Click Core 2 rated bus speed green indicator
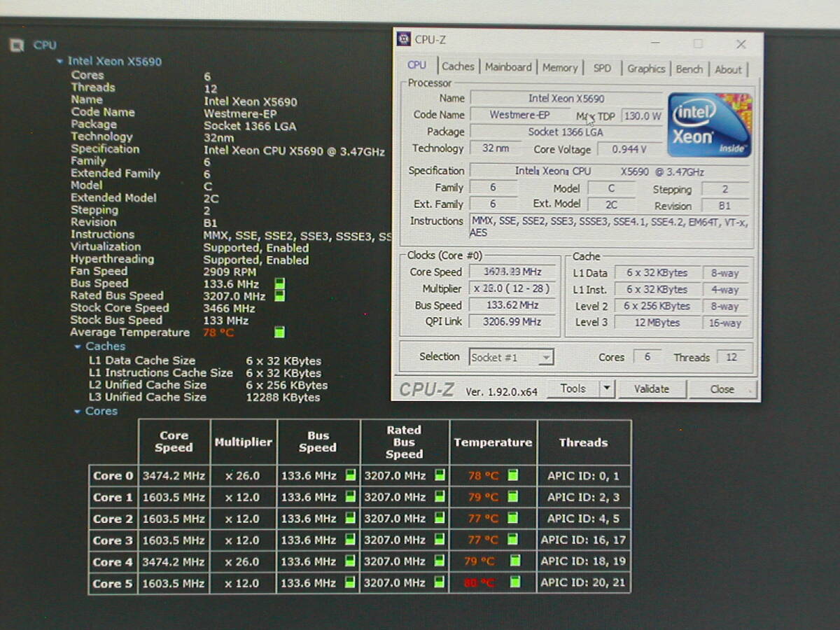This screenshot has height=630, width=840. coord(440,519)
